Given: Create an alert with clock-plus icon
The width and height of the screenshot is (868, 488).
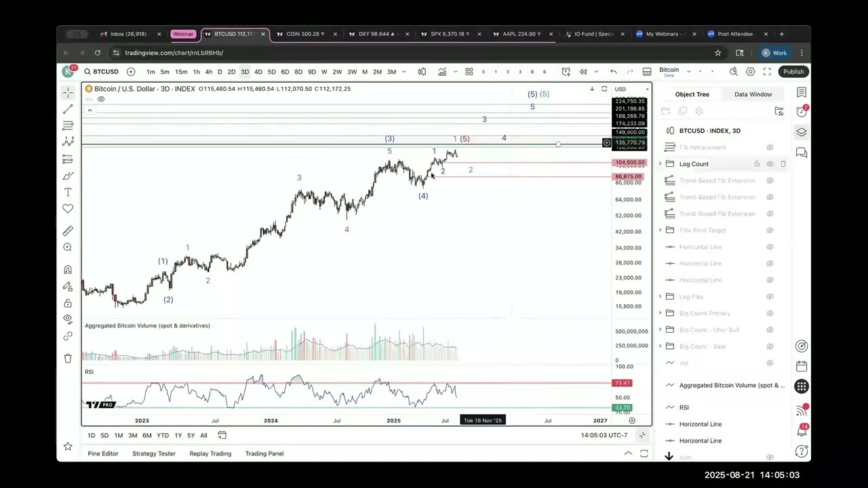Looking at the screenshot, I should point(566,72).
